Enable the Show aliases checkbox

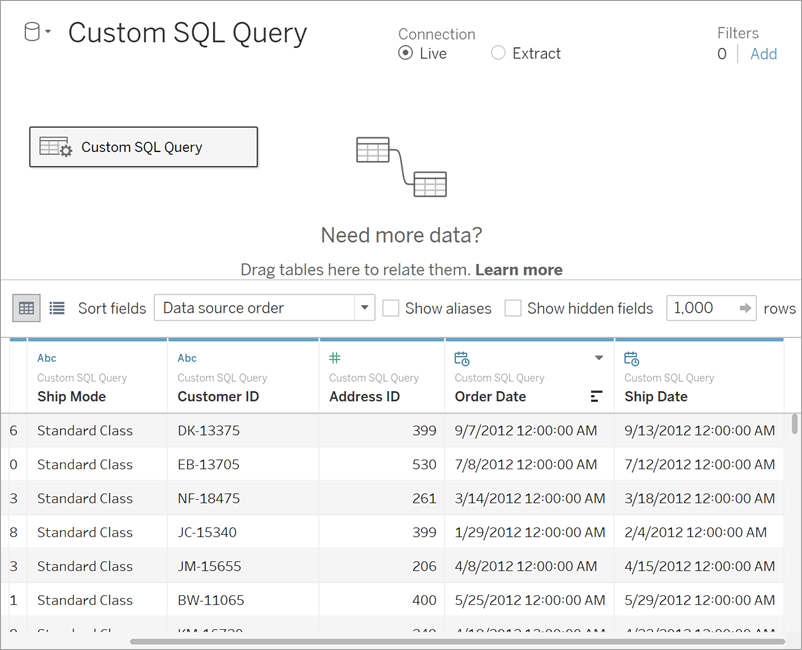click(390, 308)
